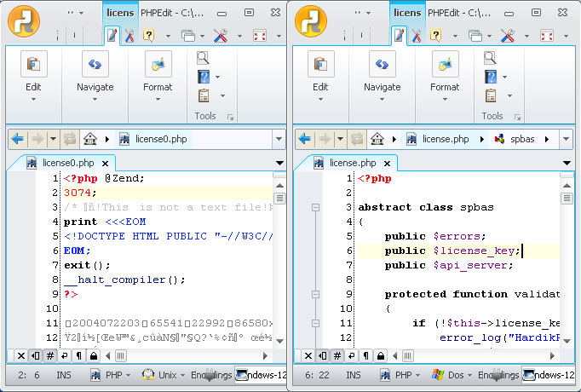Select the licens ribbon tab in the license.php window
This screenshot has width=581, height=392.
coord(407,13)
